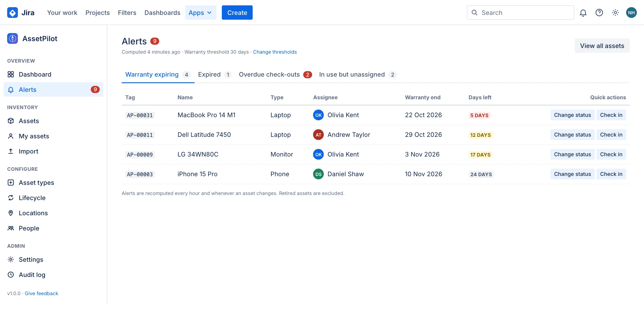Click the Asset types plus-box icon
Viewport: 644px width, 322px height.
[11, 182]
